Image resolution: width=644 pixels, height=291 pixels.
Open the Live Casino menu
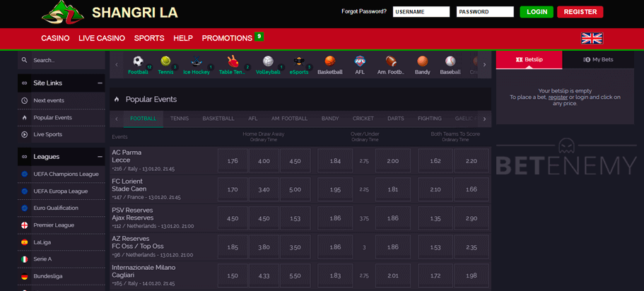point(102,38)
